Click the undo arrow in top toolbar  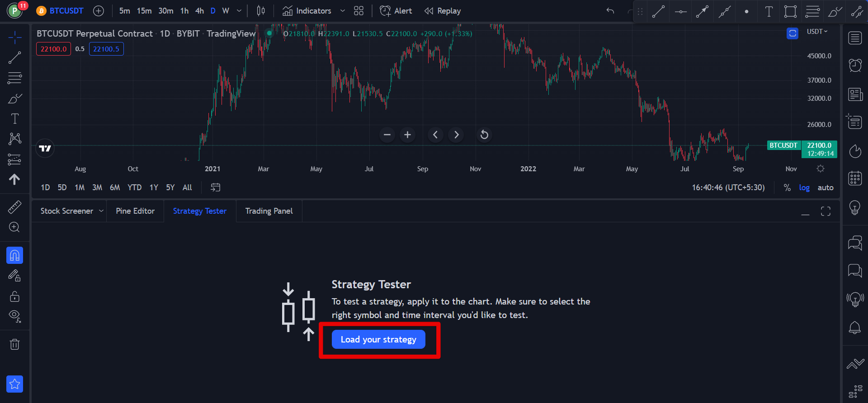click(x=610, y=11)
